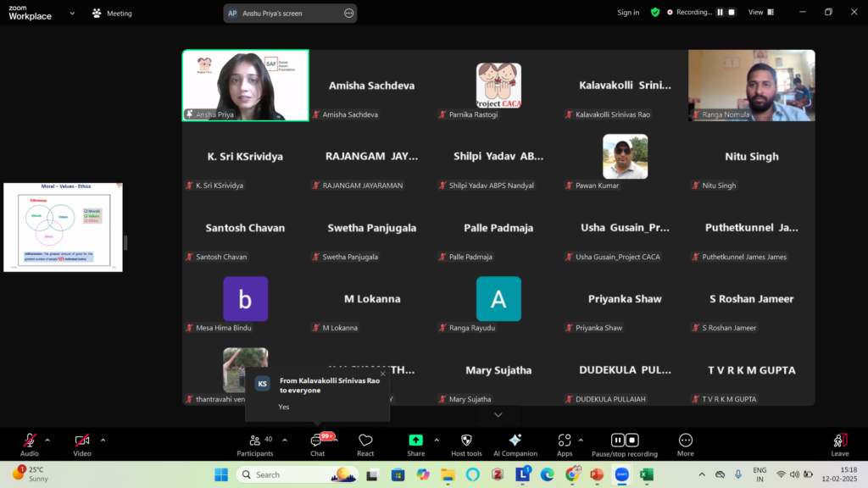The image size is (868, 488).
Task: Click the shared slide thumbnail
Action: 63,227
